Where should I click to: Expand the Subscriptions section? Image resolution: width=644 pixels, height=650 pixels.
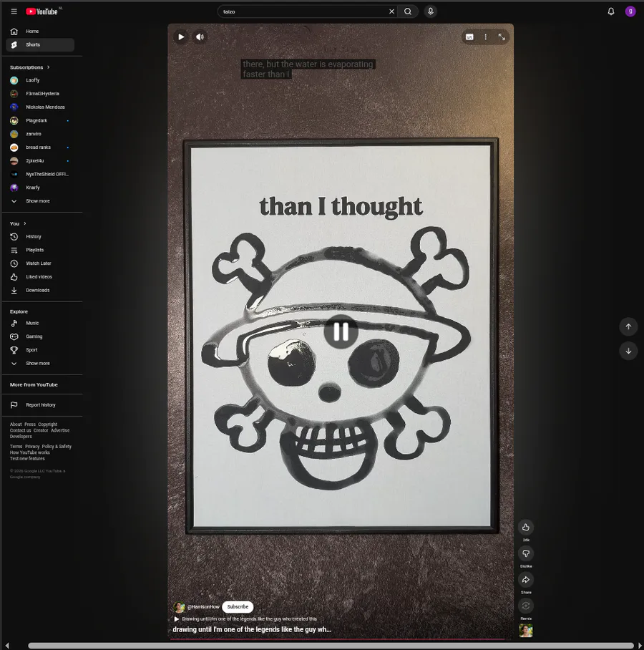[x=30, y=67]
